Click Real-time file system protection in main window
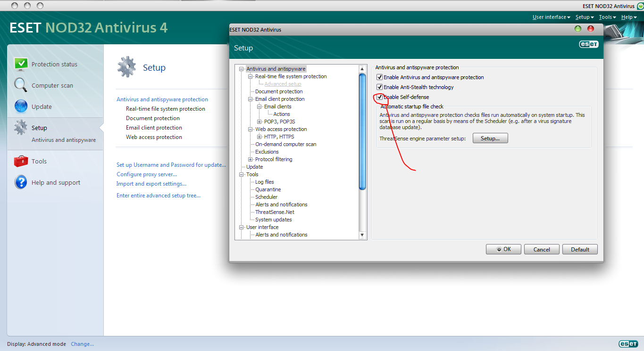Image resolution: width=644 pixels, height=351 pixels. click(x=166, y=109)
